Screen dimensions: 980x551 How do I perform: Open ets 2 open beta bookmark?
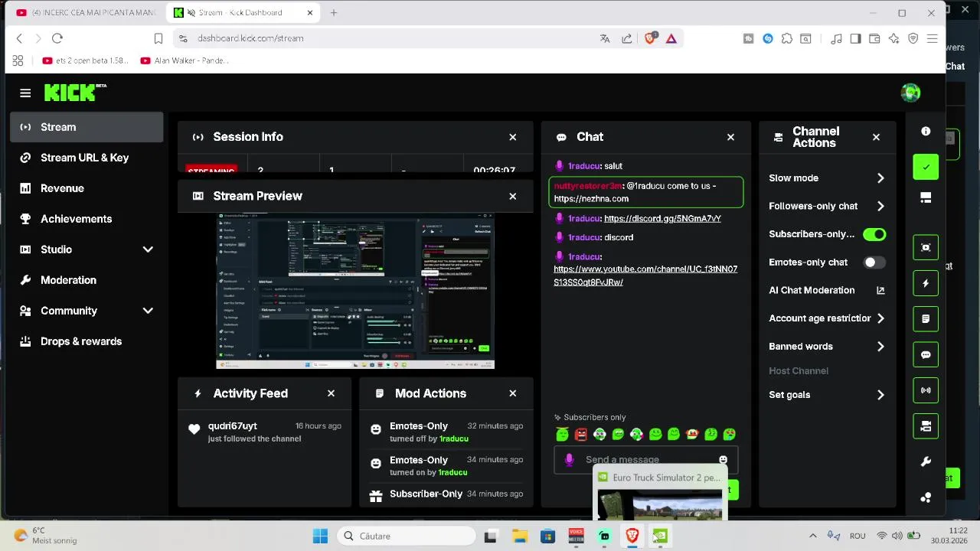click(x=85, y=60)
